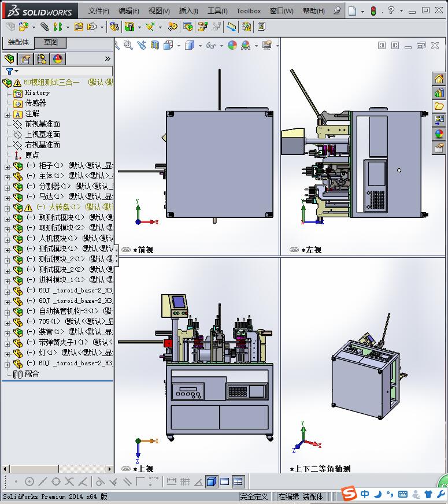Toggle the link views icon beside *上视
The height and width of the screenshot is (504, 448).
coord(126,469)
